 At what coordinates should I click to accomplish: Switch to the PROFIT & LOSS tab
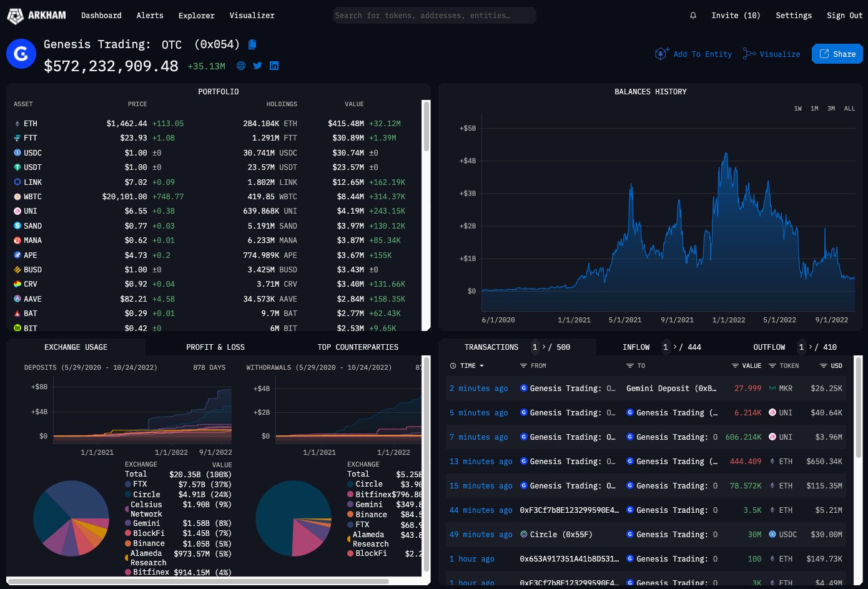(x=215, y=347)
